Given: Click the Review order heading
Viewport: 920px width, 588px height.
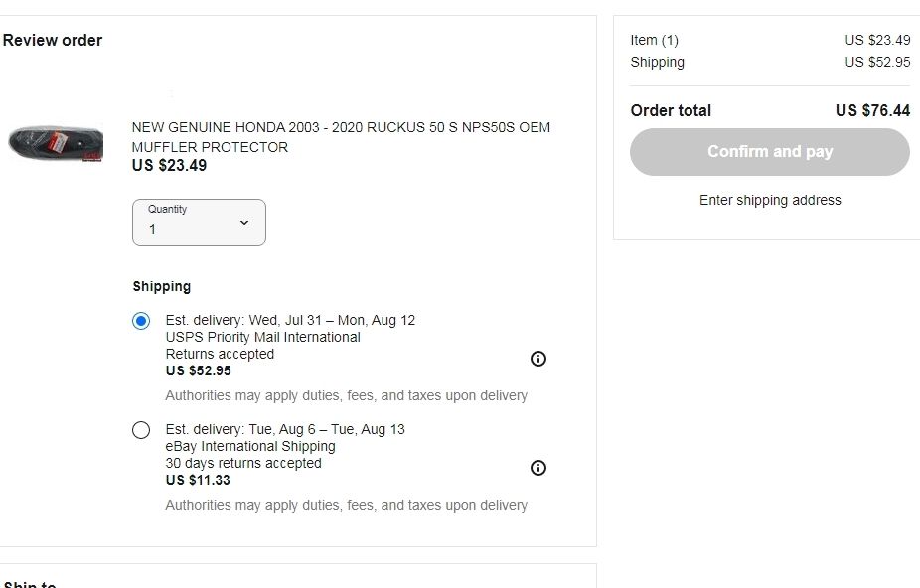Looking at the screenshot, I should [53, 41].
